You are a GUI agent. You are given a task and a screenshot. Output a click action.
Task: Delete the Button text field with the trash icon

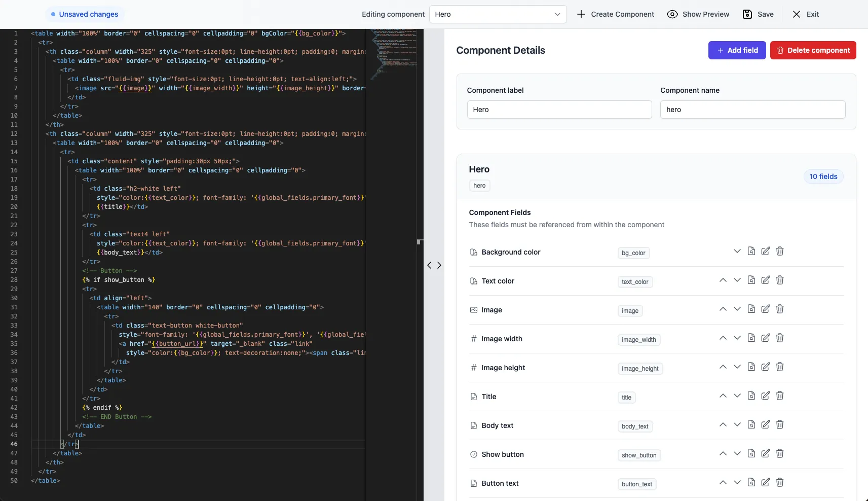[x=780, y=482]
